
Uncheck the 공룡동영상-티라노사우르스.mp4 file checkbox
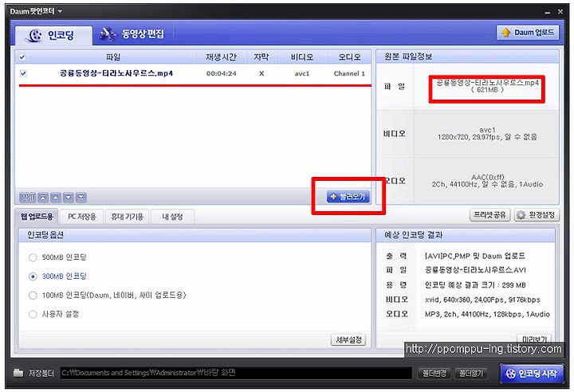(23, 73)
